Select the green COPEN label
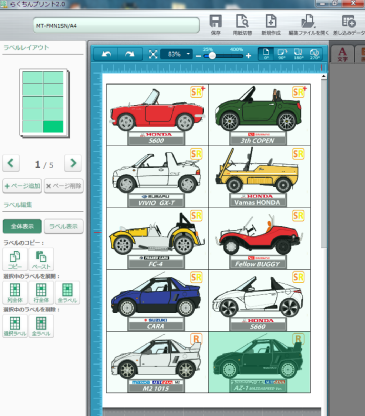The width and height of the screenshot is (365, 416). tap(259, 115)
